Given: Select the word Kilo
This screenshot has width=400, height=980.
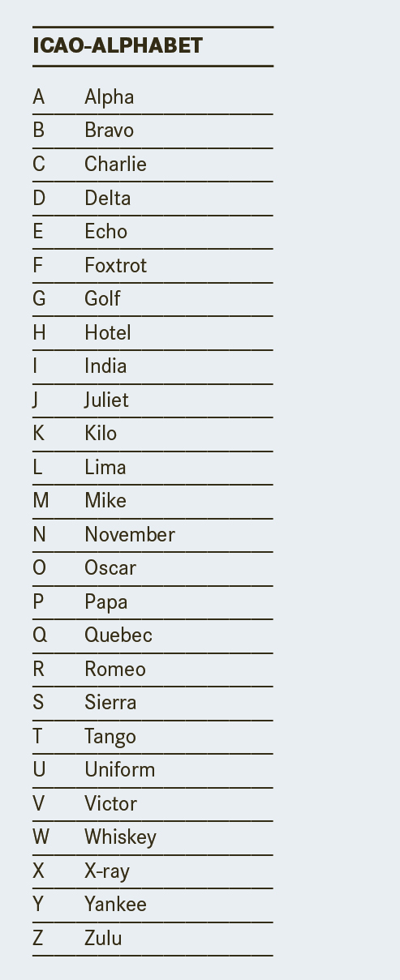Looking at the screenshot, I should click(101, 434).
